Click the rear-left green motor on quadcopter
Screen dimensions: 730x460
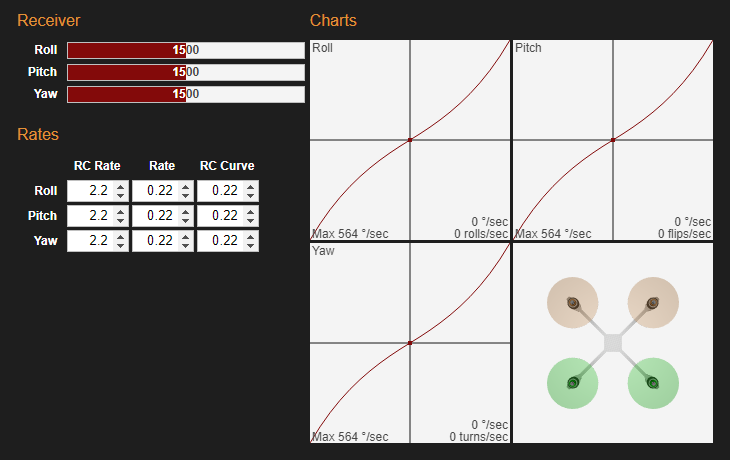(x=573, y=382)
